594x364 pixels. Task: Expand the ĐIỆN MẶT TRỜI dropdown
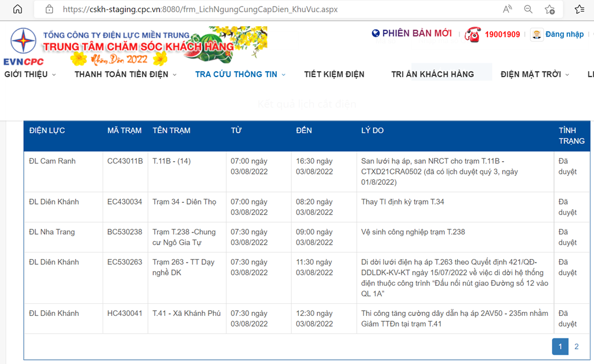(534, 74)
